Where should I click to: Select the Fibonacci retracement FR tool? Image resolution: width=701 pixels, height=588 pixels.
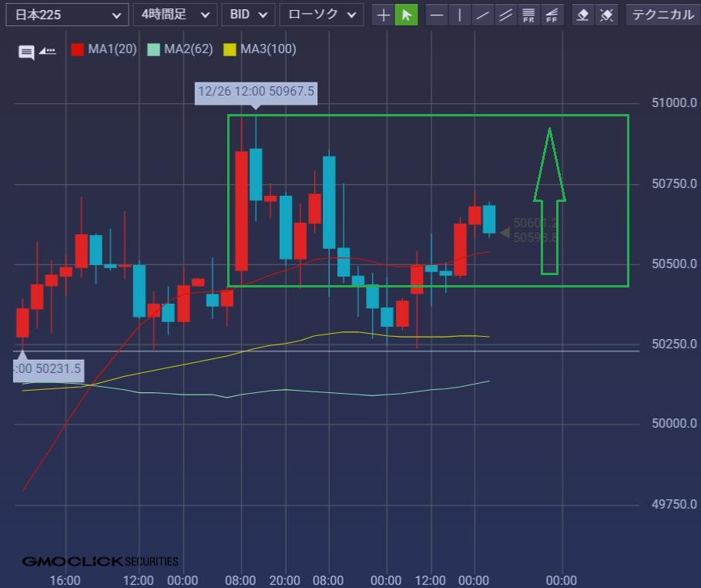529,15
